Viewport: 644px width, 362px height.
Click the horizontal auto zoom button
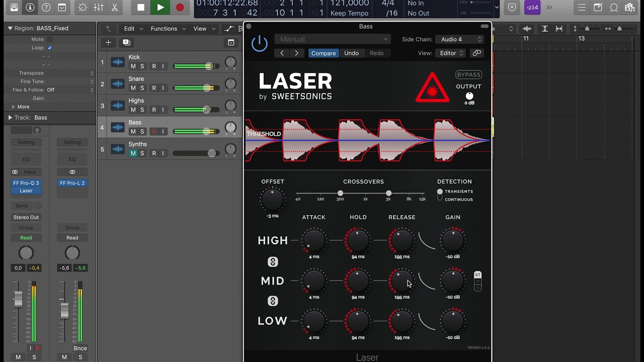click(559, 29)
